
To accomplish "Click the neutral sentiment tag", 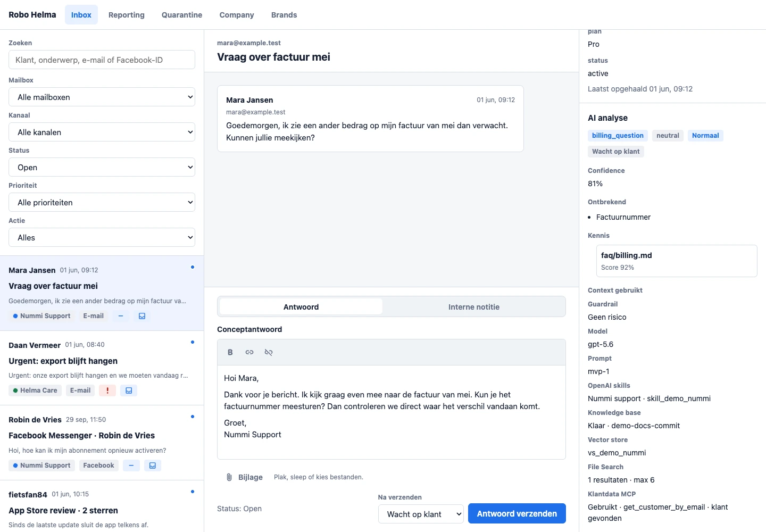I will [668, 136].
